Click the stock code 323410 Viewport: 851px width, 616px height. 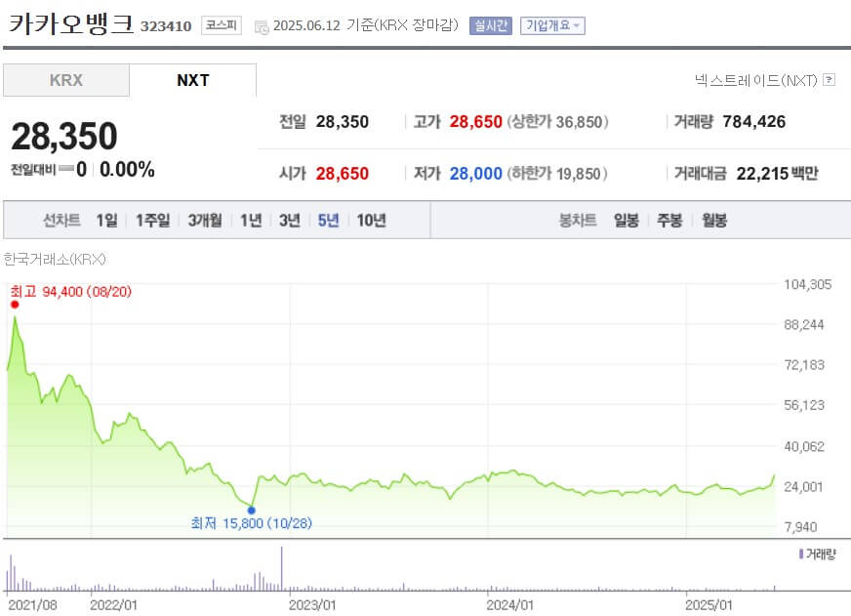[x=166, y=26]
